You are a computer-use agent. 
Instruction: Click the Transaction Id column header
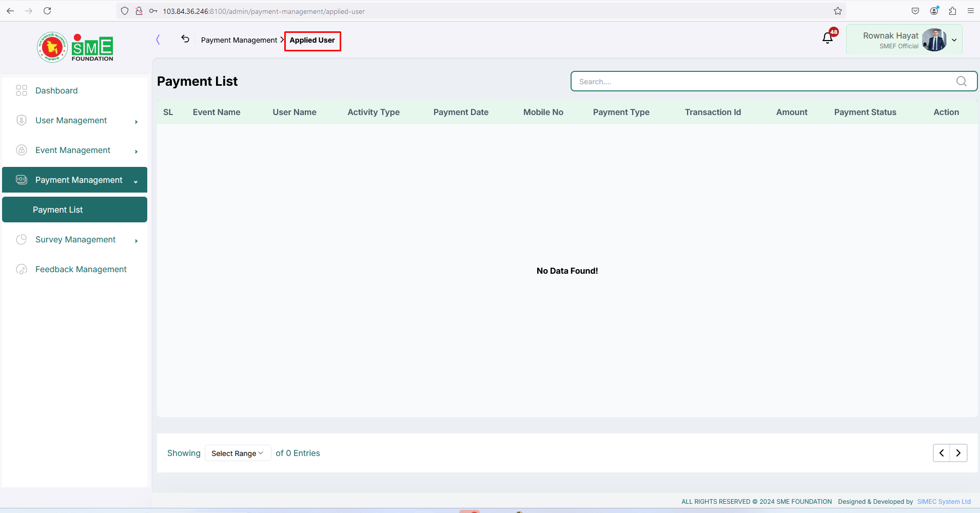[x=713, y=112]
